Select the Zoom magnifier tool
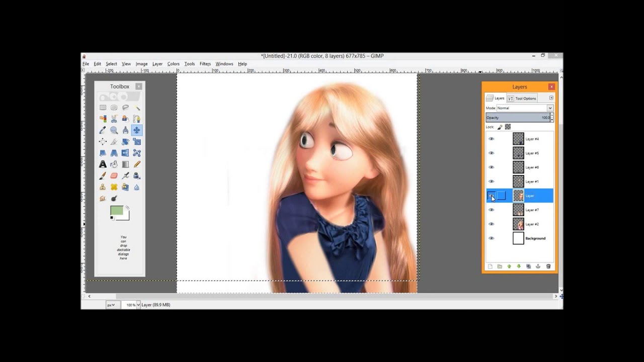The height and width of the screenshot is (362, 644). tap(114, 130)
